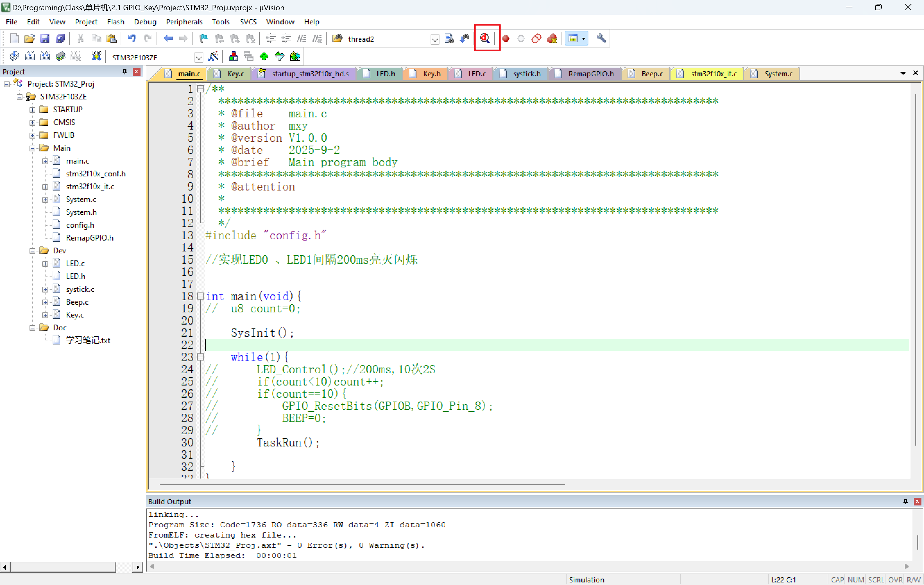
Task: Comment the selected code lines
Action: coord(302,38)
